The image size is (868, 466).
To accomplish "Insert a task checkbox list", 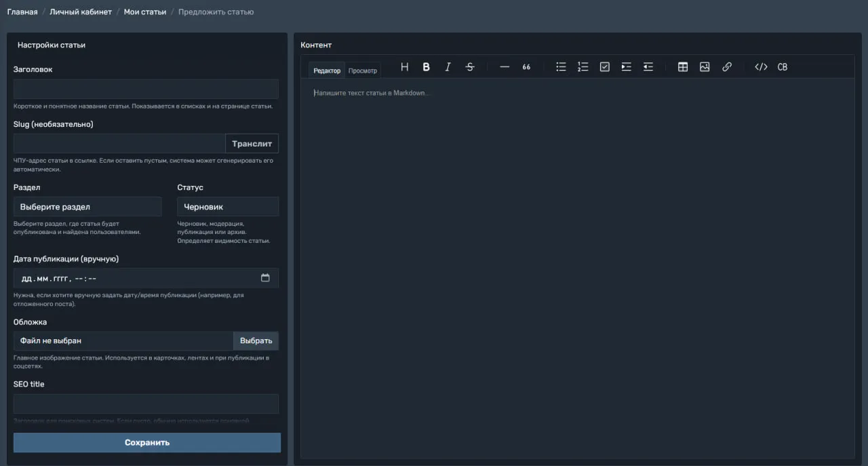I will pos(605,67).
